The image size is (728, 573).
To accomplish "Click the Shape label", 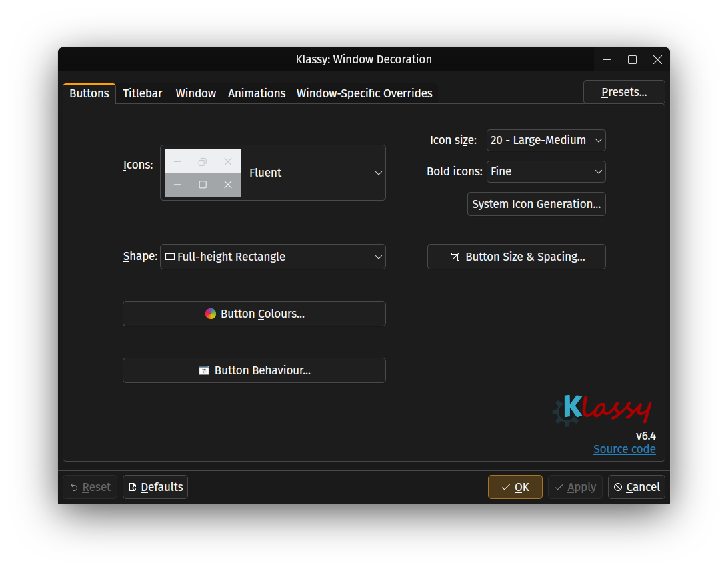I will point(140,257).
